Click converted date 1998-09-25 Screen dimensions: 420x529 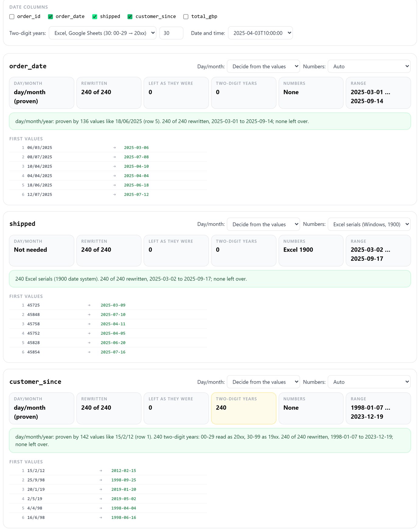(124, 480)
